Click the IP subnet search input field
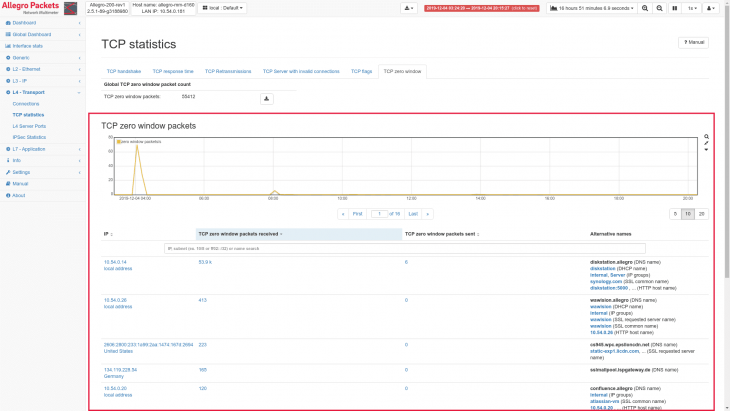 405,247
